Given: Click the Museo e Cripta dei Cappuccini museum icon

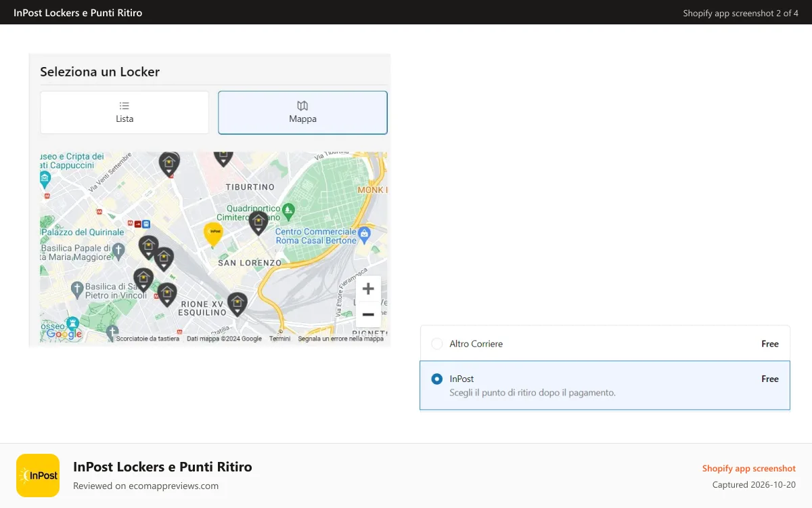Looking at the screenshot, I should (45, 179).
